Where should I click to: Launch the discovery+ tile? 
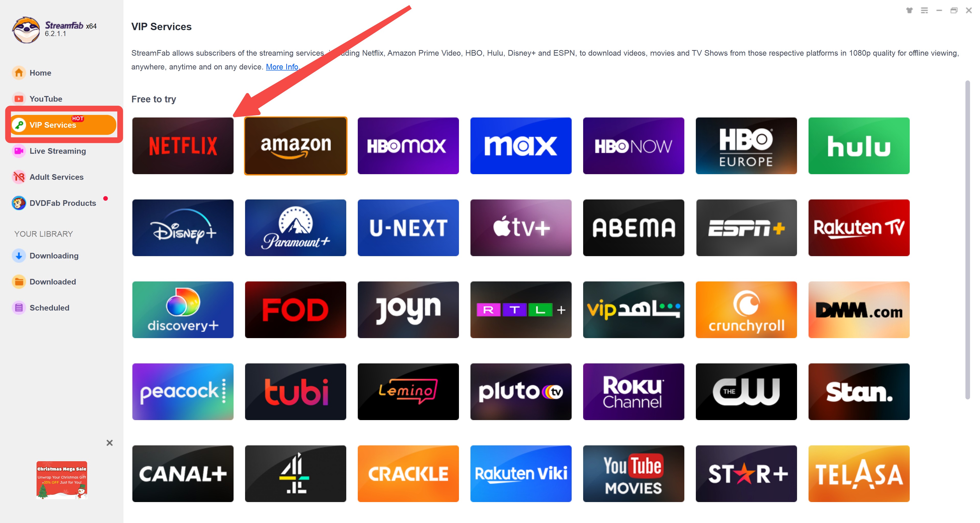coord(183,310)
